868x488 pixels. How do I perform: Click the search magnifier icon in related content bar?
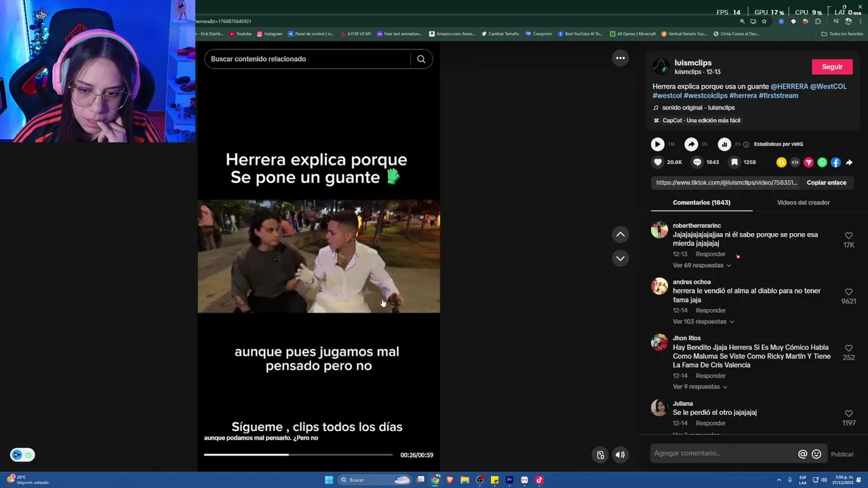421,59
